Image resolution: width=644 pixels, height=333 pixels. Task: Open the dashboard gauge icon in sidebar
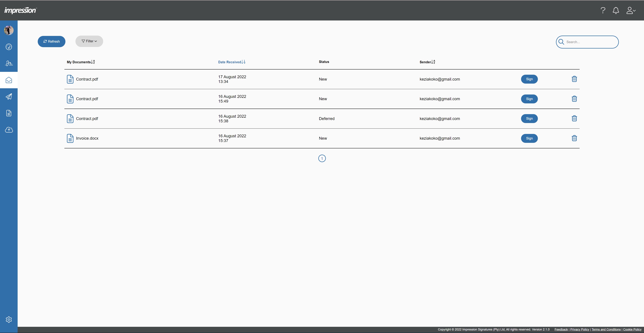(9, 47)
